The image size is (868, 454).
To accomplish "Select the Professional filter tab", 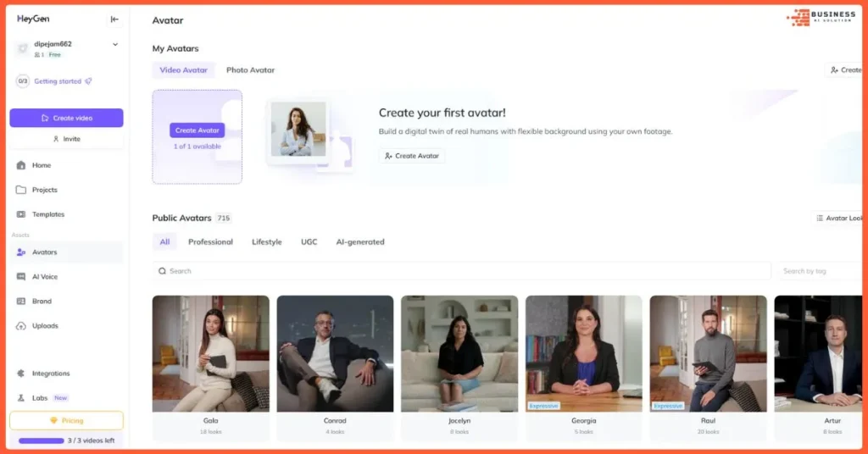I will 210,241.
